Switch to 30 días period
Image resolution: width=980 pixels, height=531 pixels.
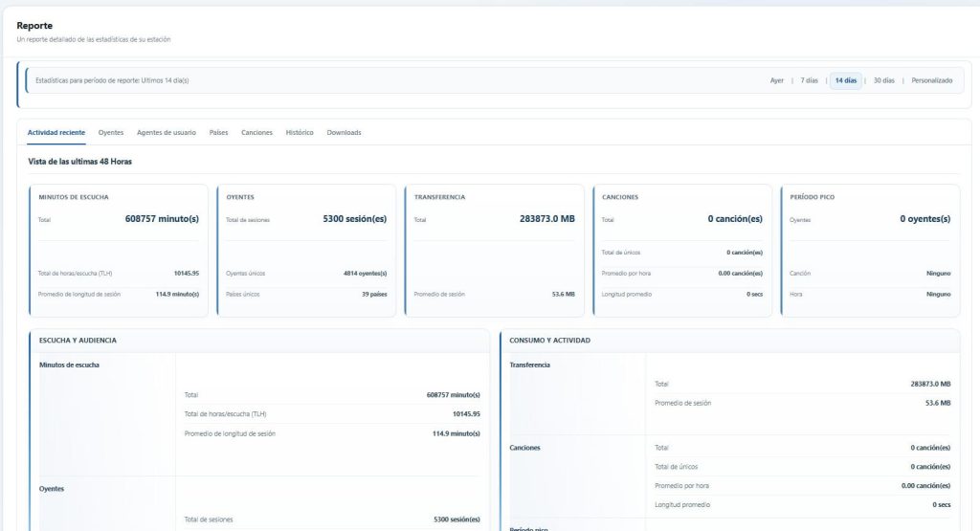click(x=883, y=80)
